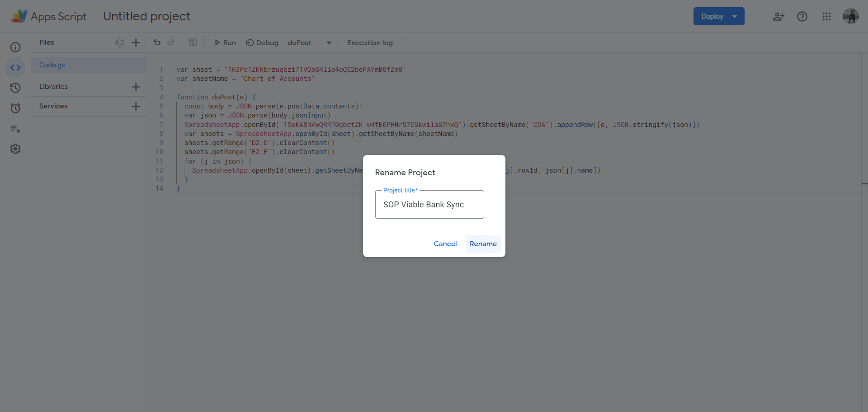Viewport: 868px width, 412px height.
Task: Open the Editor code icon in the sidebar
Action: click(x=15, y=67)
